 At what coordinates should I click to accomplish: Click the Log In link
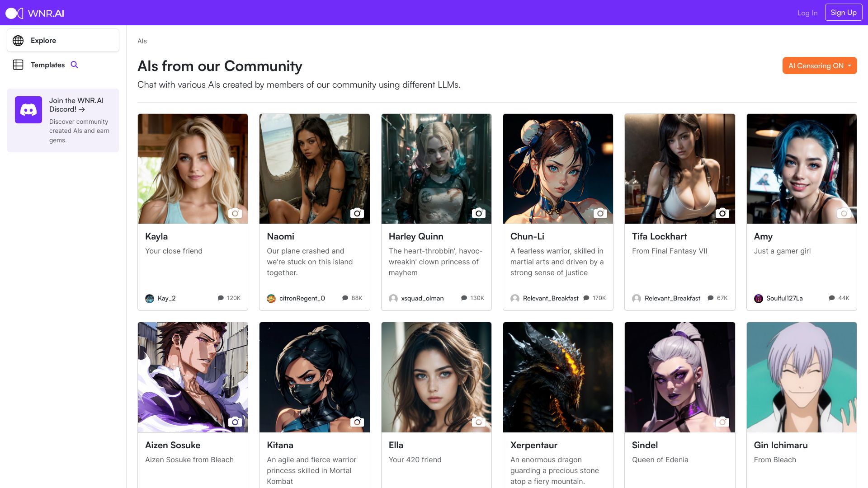[x=807, y=13]
